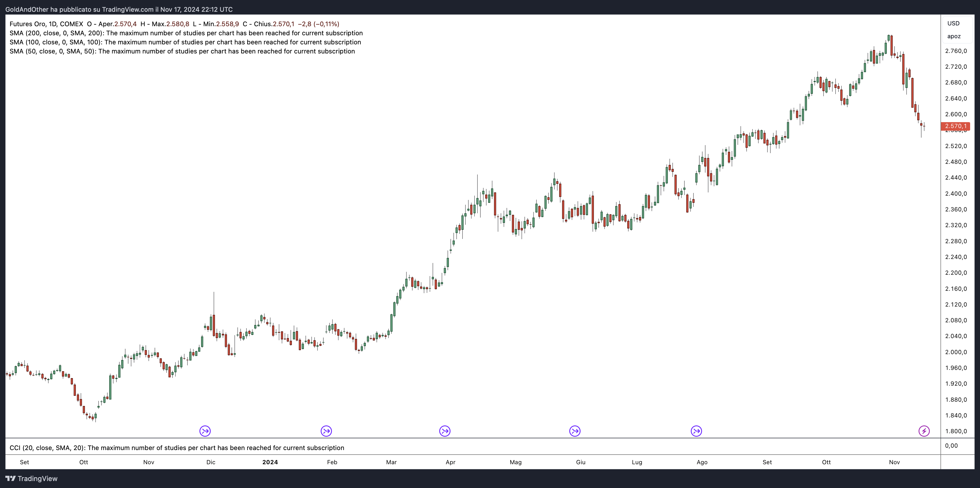Click the contract rollover icon above Apr
This screenshot has height=488, width=980.
tap(445, 431)
